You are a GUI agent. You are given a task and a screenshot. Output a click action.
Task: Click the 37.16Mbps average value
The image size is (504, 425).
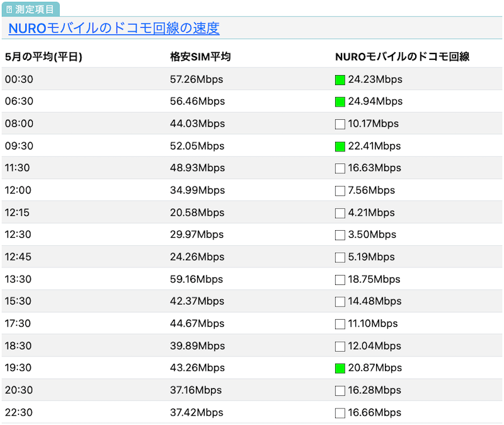click(196, 390)
